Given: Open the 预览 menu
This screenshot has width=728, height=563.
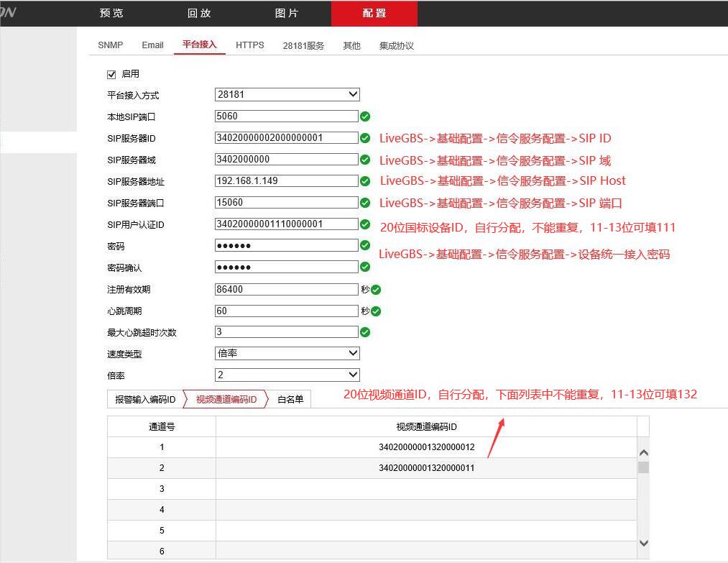Looking at the screenshot, I should (x=111, y=12).
